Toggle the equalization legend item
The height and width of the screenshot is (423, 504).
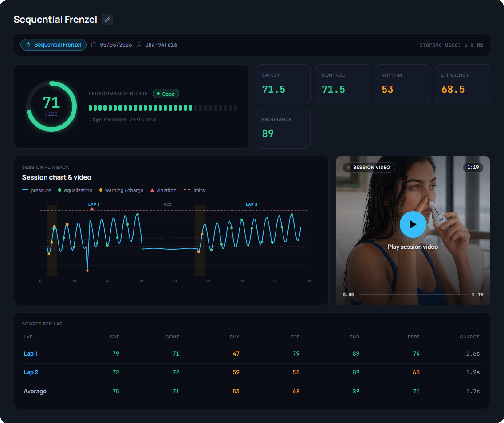click(x=75, y=191)
